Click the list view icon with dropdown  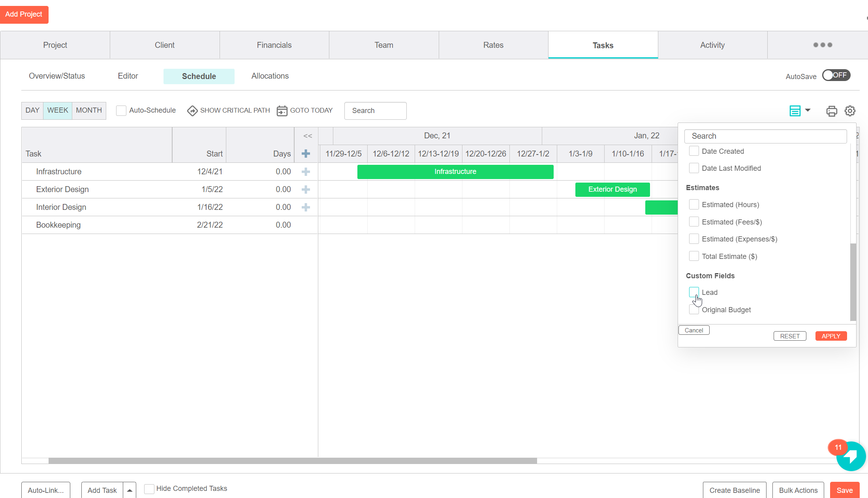(x=799, y=110)
